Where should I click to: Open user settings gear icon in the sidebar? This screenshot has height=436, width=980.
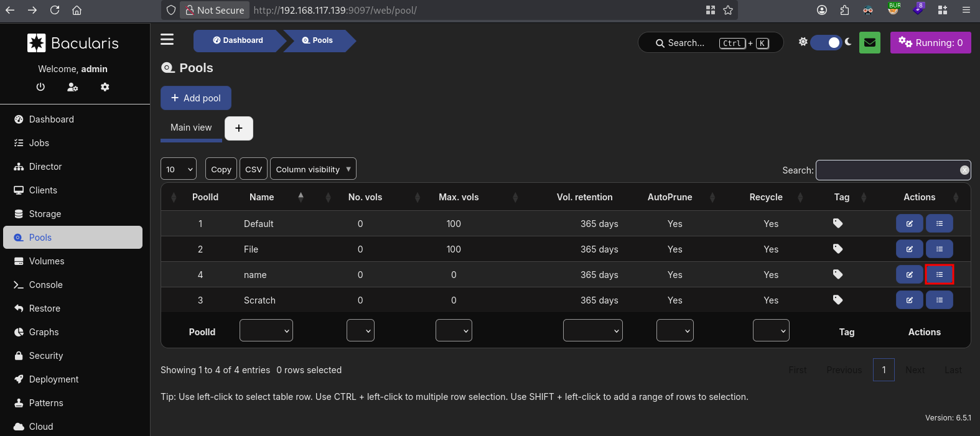[105, 87]
